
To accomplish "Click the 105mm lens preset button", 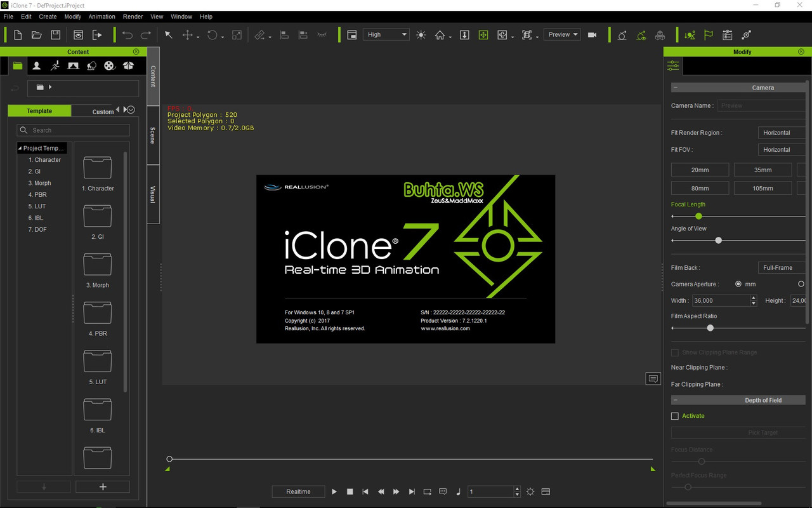I will pos(763,188).
